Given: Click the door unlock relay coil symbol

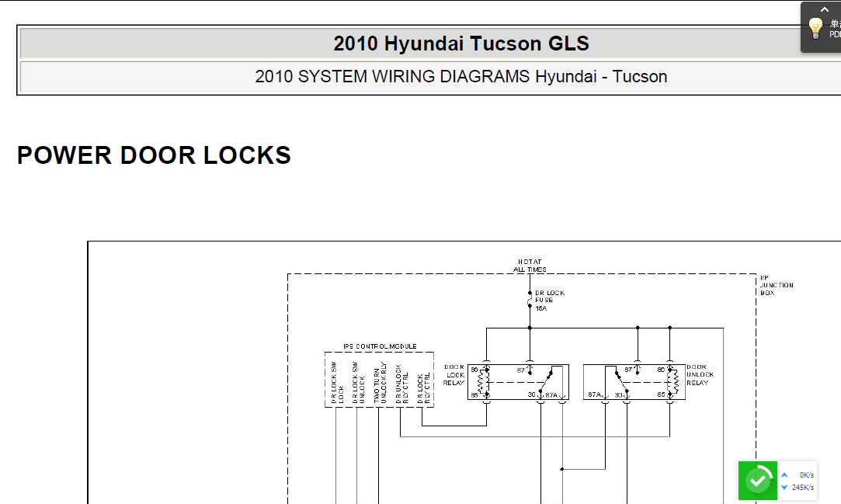Looking at the screenshot, I should pyautogui.click(x=674, y=382).
